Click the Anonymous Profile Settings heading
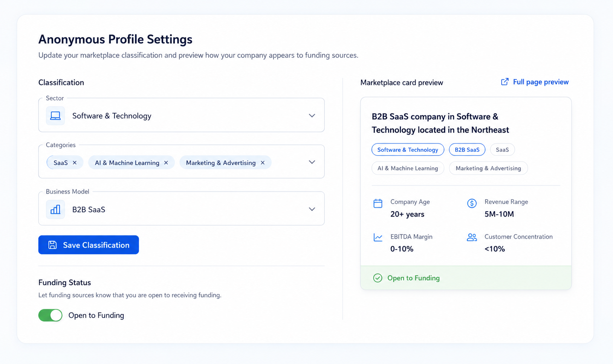 point(115,39)
